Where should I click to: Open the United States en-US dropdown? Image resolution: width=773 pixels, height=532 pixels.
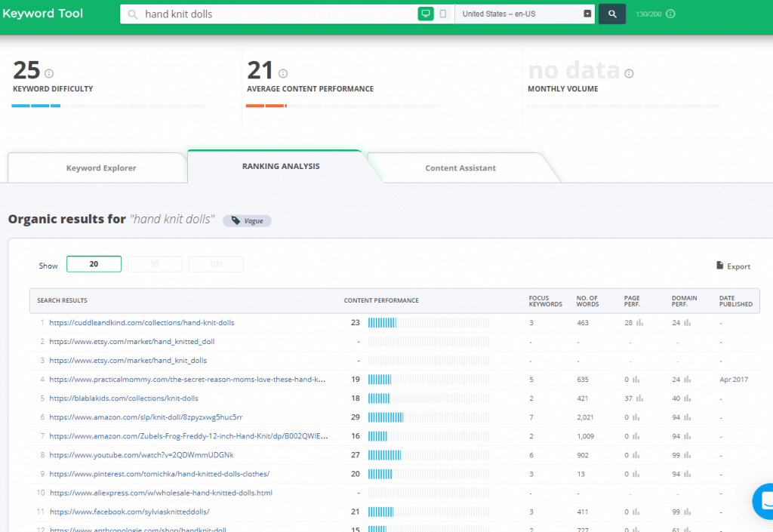[x=525, y=14]
